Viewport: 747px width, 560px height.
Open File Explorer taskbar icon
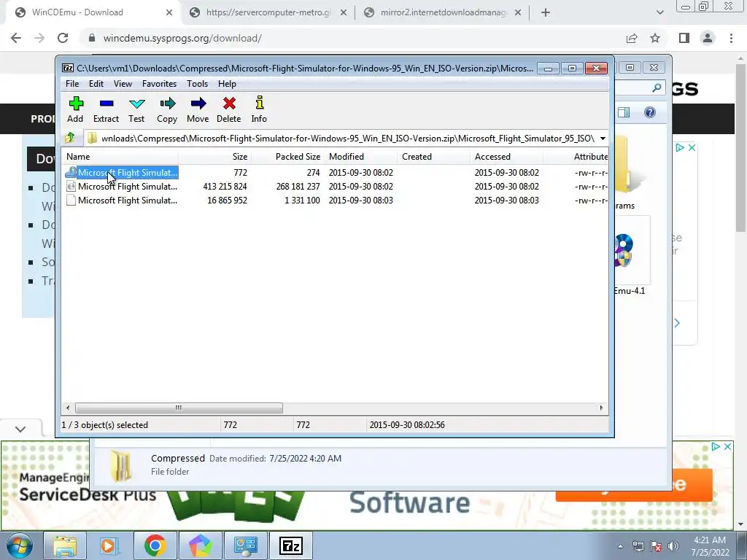point(65,545)
